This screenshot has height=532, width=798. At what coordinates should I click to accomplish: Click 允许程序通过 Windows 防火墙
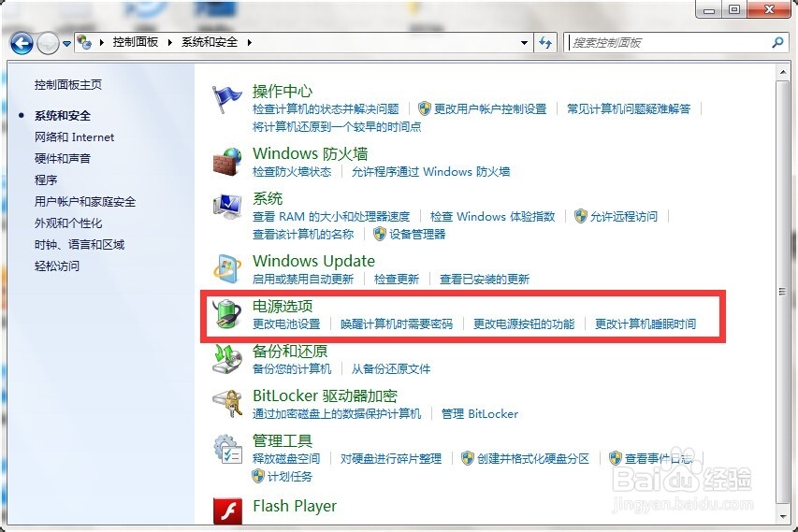tap(431, 172)
